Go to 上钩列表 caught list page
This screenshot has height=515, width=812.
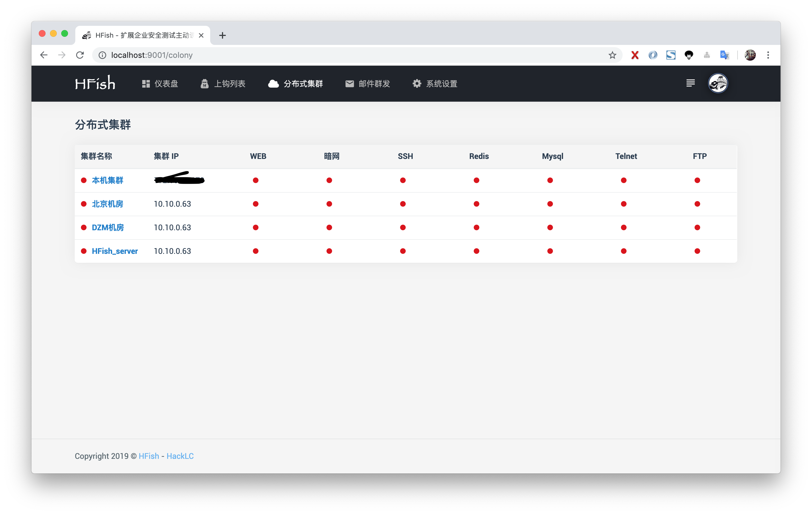(x=223, y=84)
